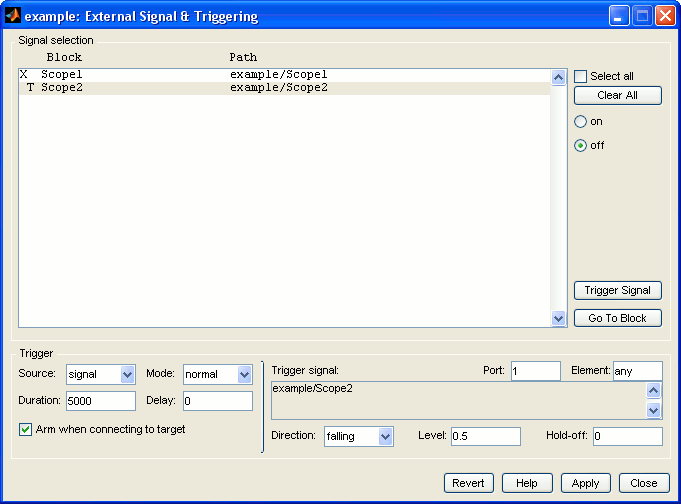The height and width of the screenshot is (504, 681).
Task: Uncheck Arm when connecting to target
Action: coord(26,430)
